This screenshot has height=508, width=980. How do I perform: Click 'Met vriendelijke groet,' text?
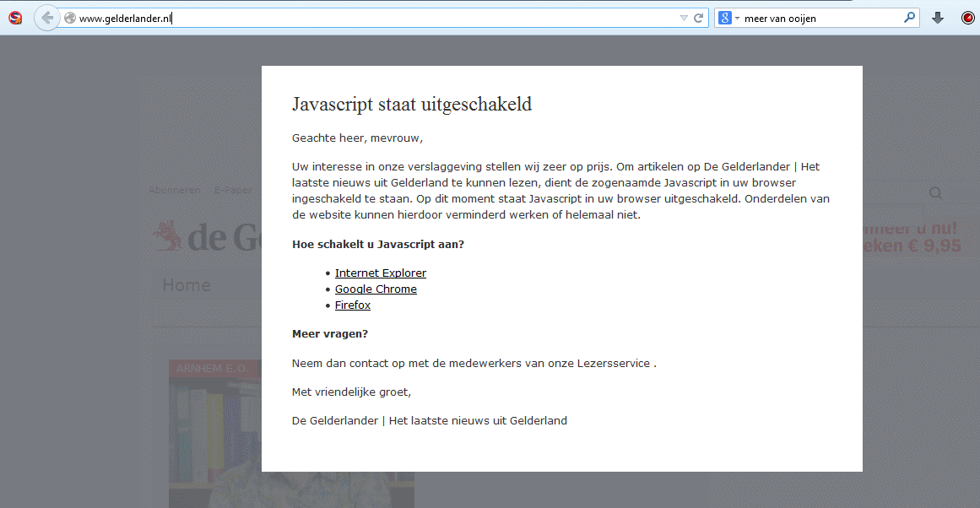click(x=351, y=392)
